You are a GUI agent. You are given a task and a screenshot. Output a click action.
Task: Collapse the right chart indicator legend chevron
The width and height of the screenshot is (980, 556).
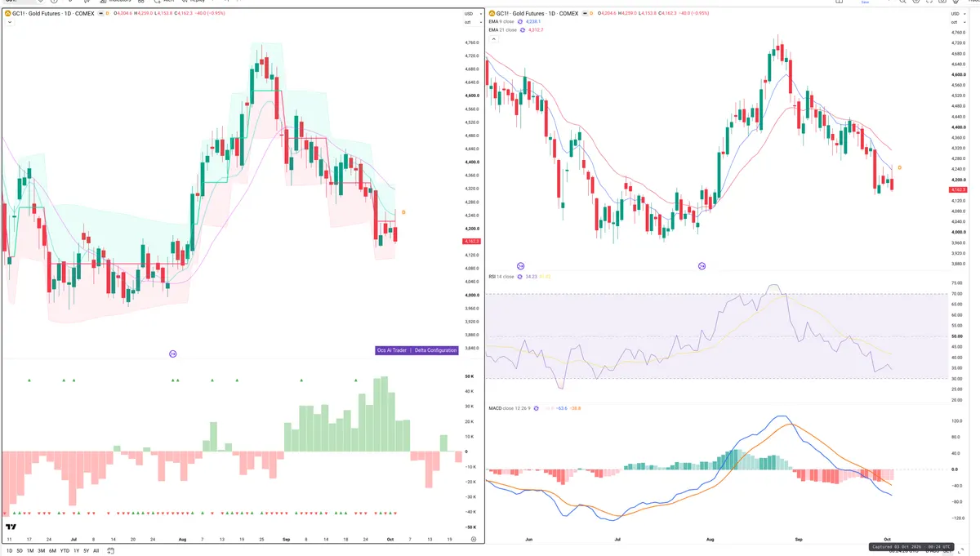pos(493,38)
